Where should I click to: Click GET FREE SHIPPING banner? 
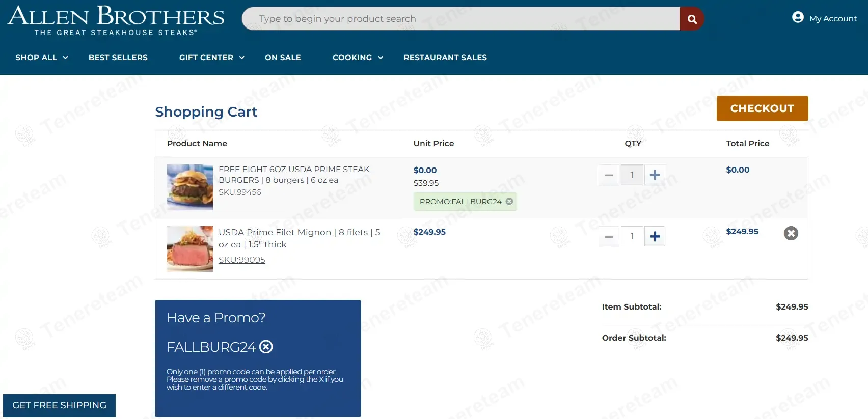[x=59, y=405]
